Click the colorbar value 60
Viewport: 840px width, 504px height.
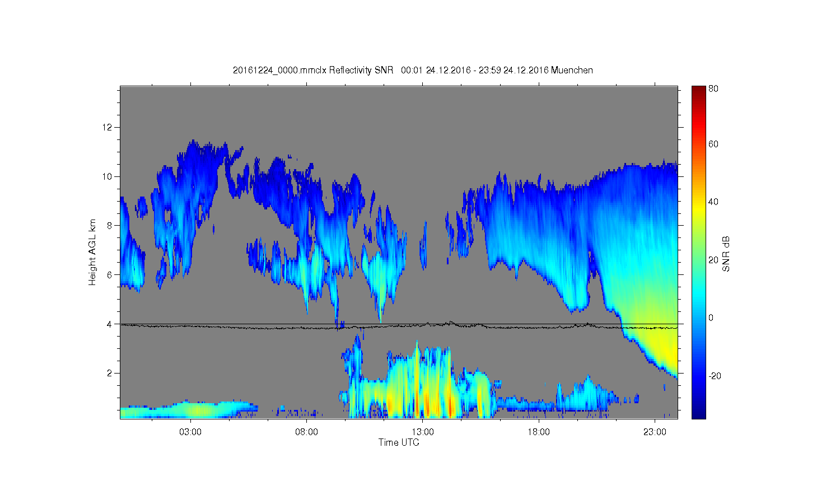713,144
